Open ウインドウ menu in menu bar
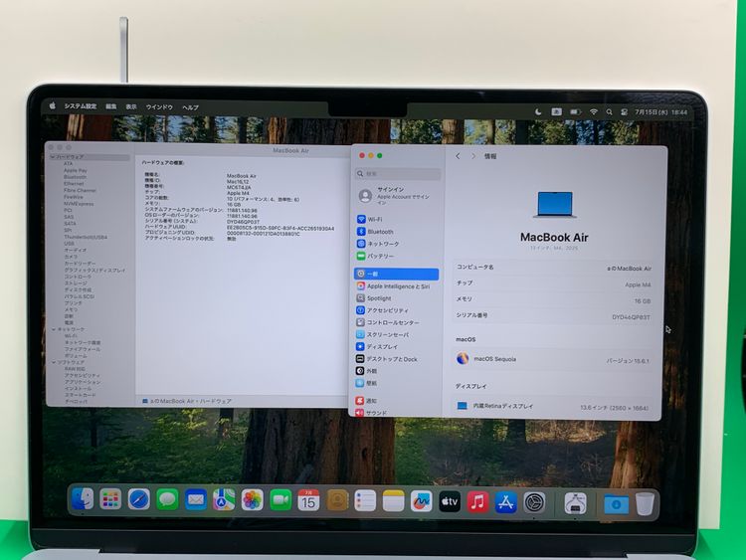This screenshot has width=746, height=560. coord(159,107)
